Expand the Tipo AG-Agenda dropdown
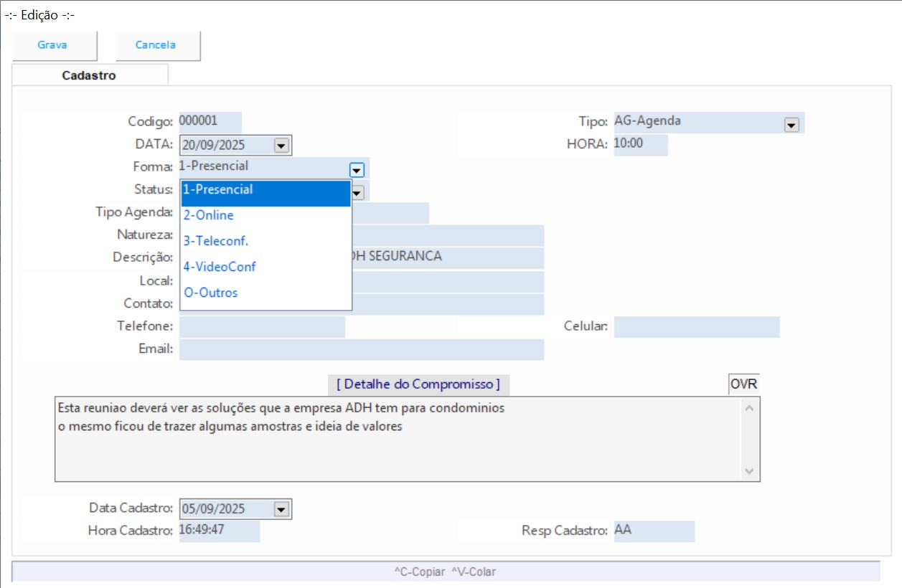902x588 pixels. [791, 125]
